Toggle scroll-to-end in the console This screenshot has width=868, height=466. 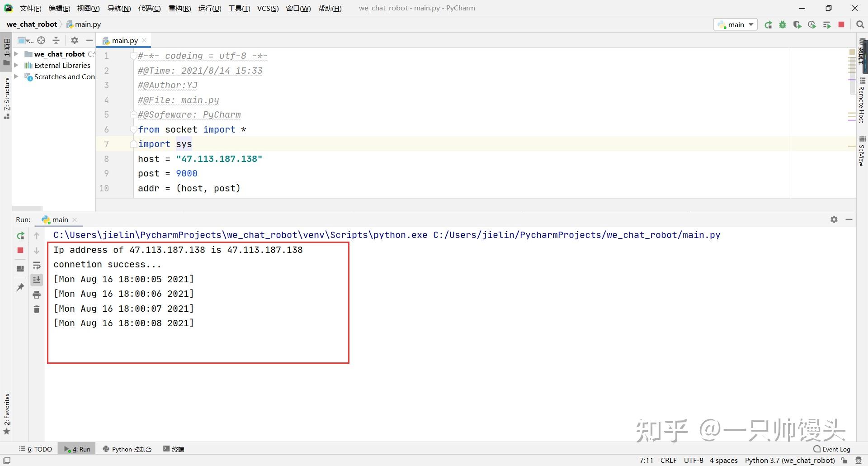point(37,280)
